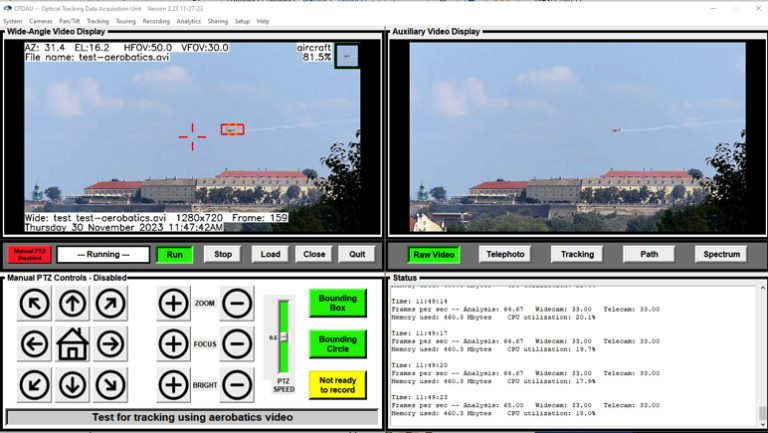Pan camera left with left arrow

point(35,344)
